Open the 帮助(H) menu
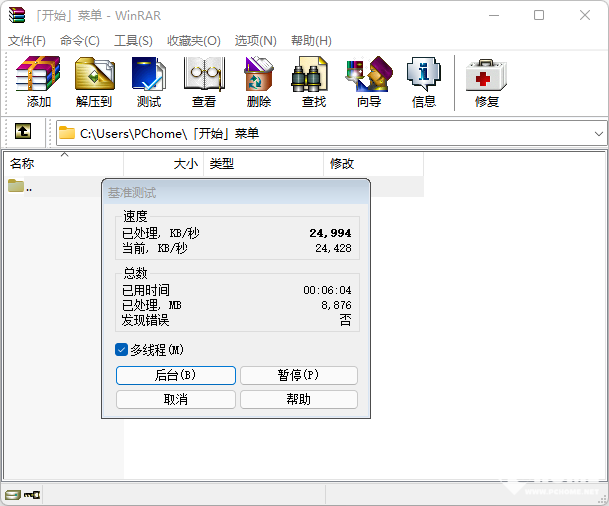This screenshot has height=506, width=609. click(311, 40)
